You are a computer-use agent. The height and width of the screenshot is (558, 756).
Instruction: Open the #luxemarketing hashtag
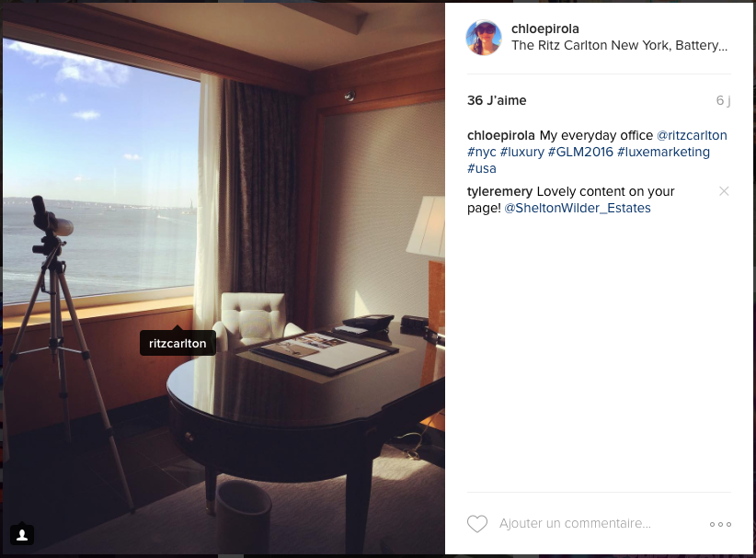coord(663,152)
